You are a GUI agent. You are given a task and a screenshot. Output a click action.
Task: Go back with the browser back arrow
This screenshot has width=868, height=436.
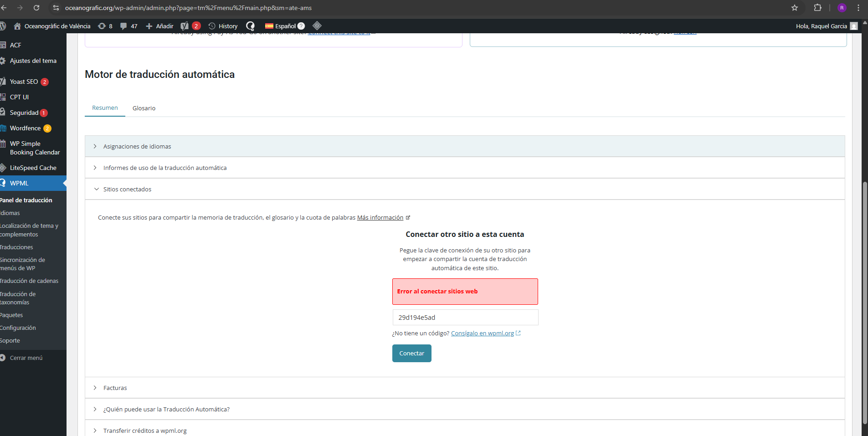click(x=4, y=8)
